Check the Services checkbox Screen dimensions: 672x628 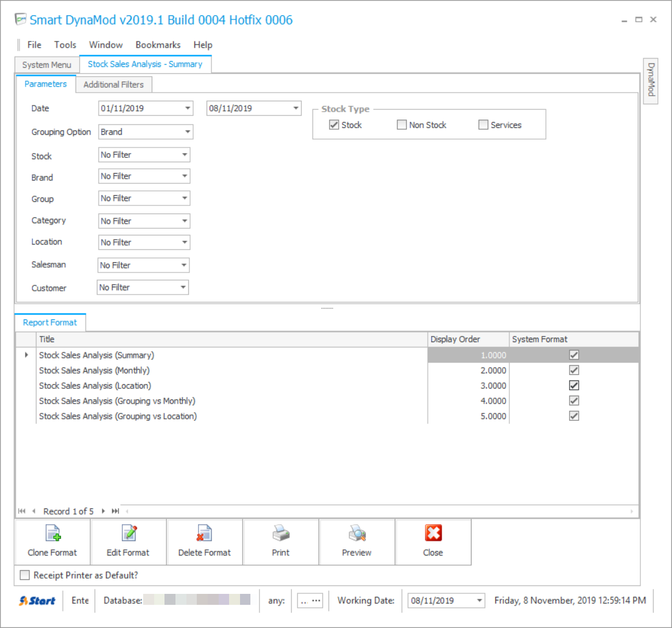pos(483,125)
